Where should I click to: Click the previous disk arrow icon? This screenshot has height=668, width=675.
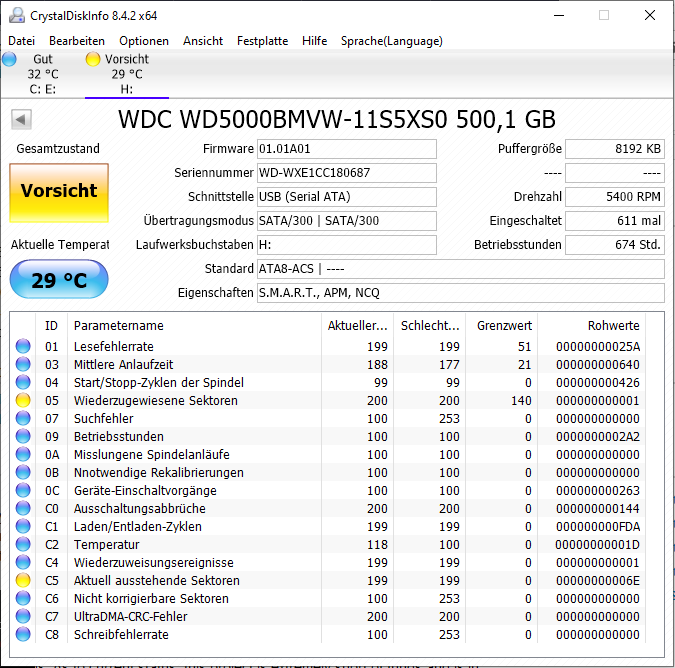click(x=21, y=120)
